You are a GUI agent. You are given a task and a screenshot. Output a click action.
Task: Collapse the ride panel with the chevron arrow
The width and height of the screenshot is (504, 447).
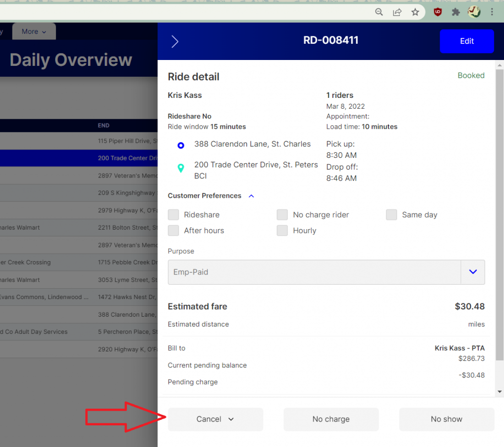tap(175, 41)
